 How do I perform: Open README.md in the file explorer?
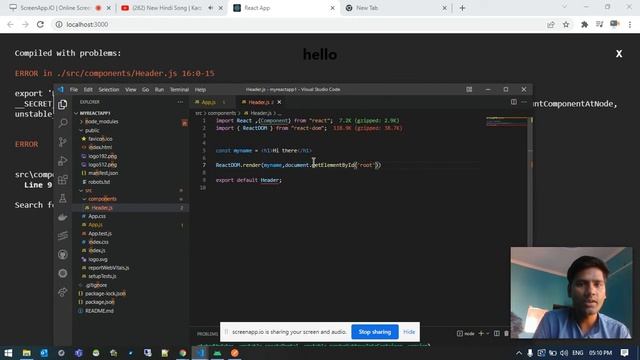[x=99, y=311]
